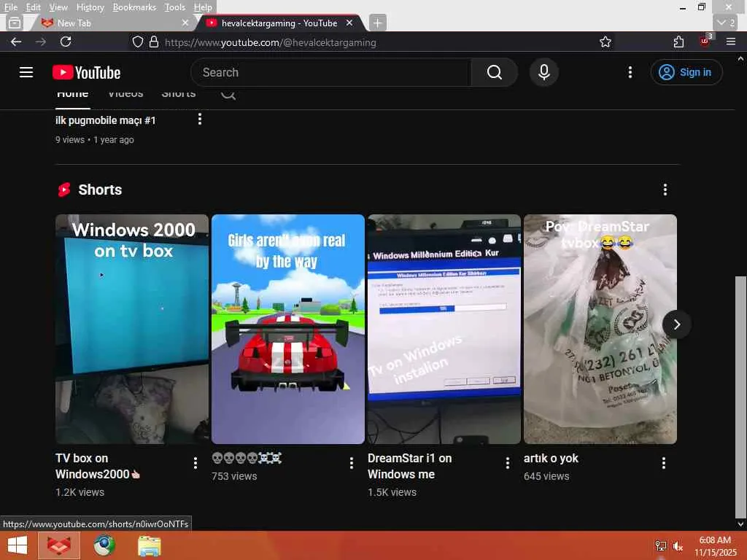Open options for TV box on Windows2000
The width and height of the screenshot is (747, 560).
196,463
